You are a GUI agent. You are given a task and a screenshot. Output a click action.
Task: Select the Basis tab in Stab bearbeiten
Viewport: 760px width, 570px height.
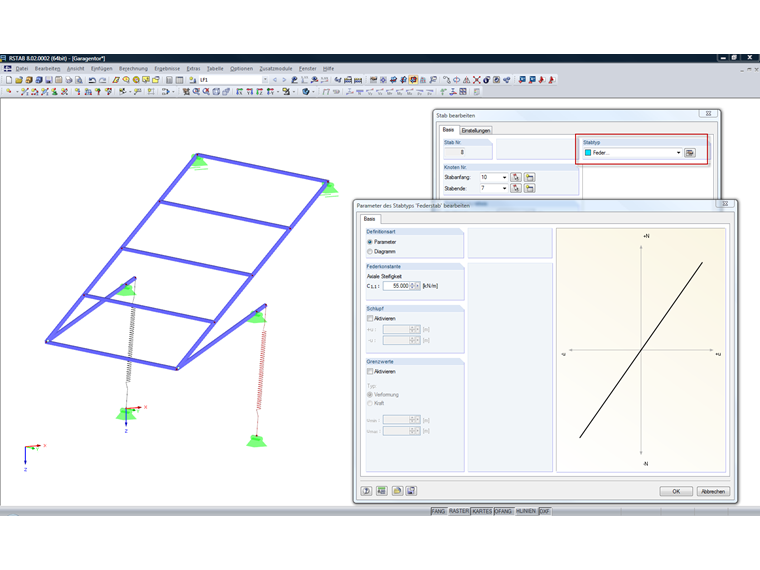[x=448, y=130]
